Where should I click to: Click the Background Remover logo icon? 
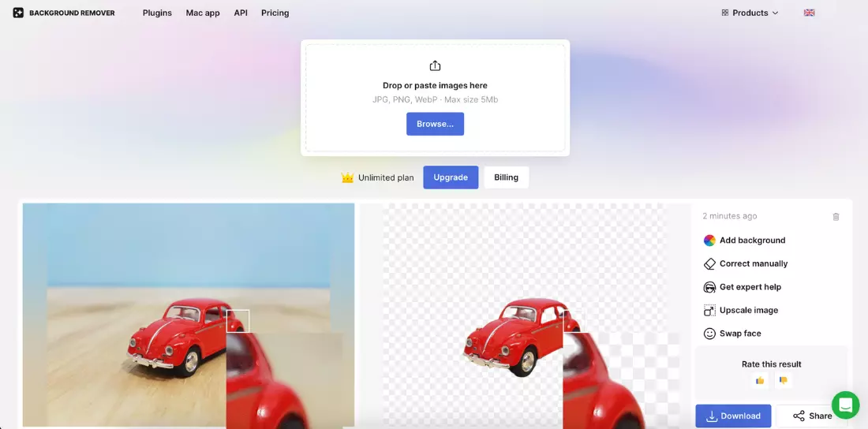18,13
